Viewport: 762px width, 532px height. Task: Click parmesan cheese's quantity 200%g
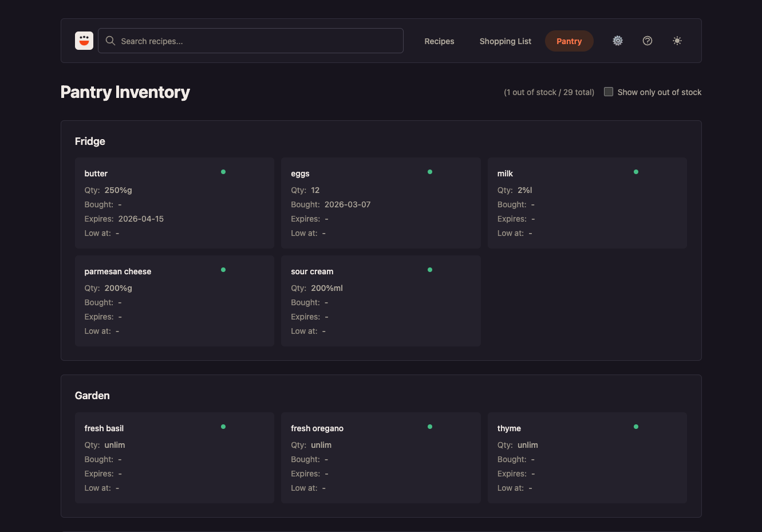click(119, 288)
